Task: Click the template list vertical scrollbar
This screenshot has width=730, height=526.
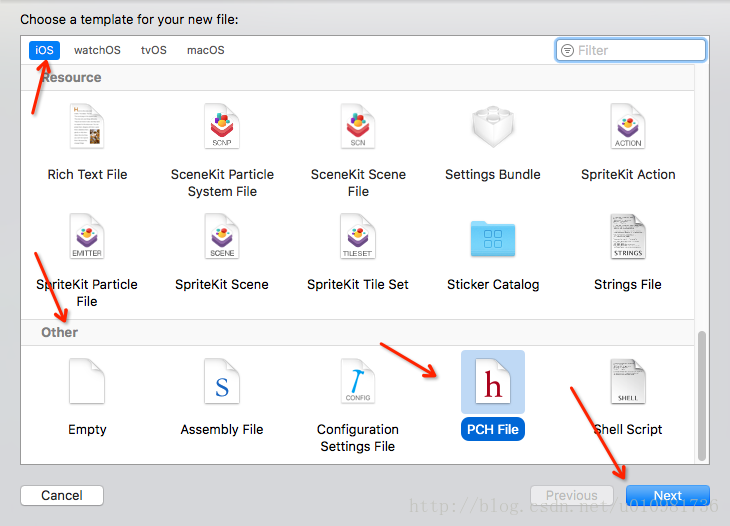Action: pyautogui.click(x=702, y=396)
